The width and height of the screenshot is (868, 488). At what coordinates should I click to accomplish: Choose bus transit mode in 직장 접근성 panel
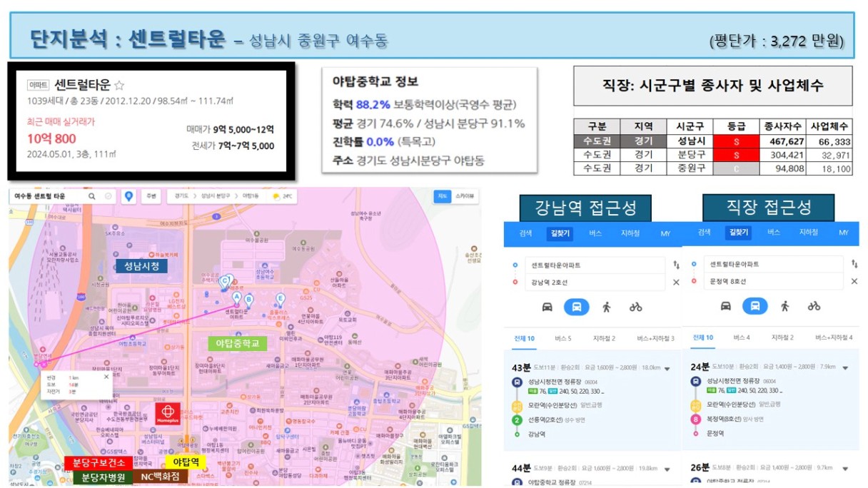pos(755,306)
